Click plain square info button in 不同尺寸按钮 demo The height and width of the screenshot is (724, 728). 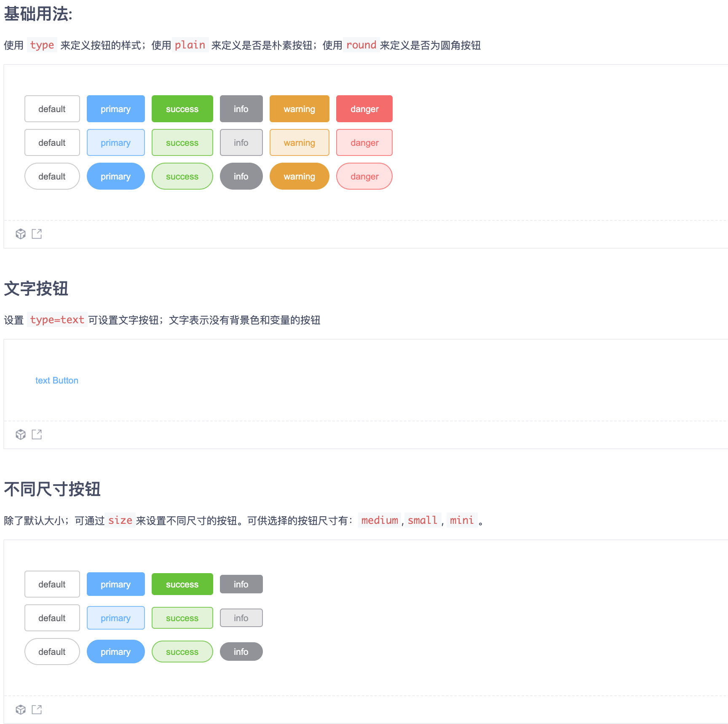[241, 618]
